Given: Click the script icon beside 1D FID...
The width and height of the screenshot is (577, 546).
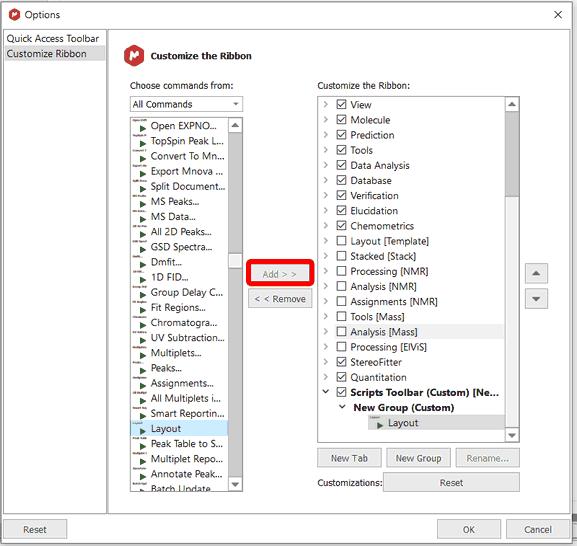Looking at the screenshot, I should 140,277.
